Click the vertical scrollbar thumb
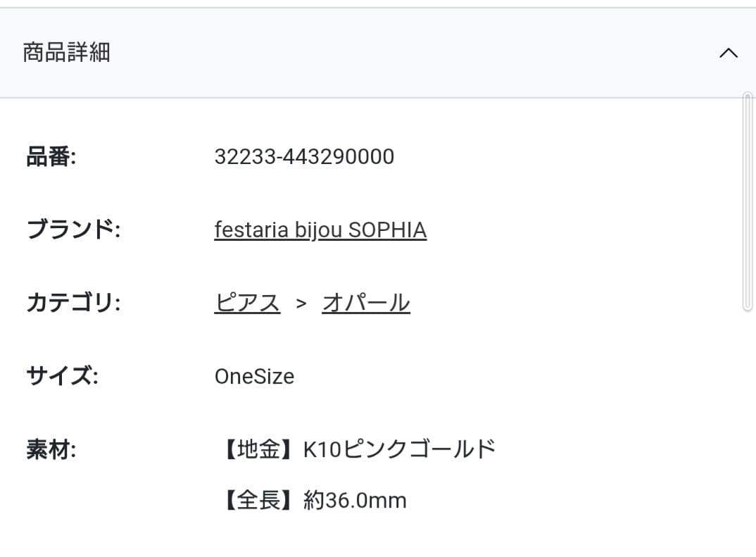756x557 pixels. tap(748, 201)
